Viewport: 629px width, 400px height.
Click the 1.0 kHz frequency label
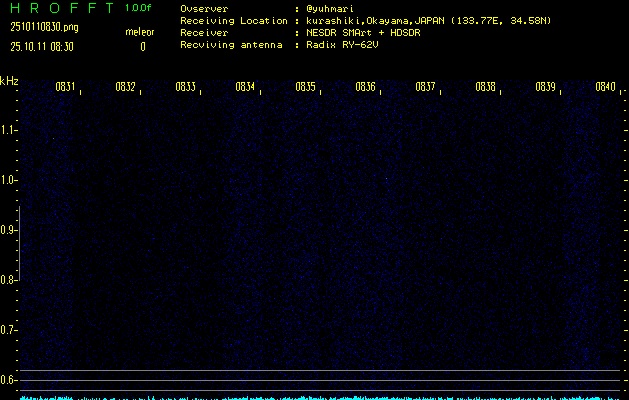pos(9,180)
